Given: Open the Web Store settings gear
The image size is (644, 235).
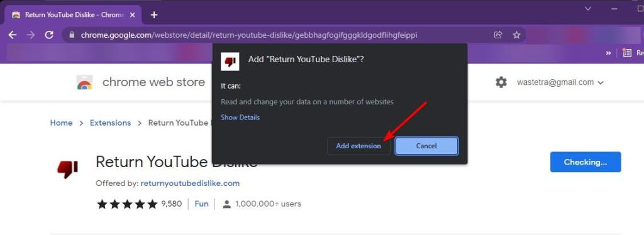Looking at the screenshot, I should click(x=501, y=82).
